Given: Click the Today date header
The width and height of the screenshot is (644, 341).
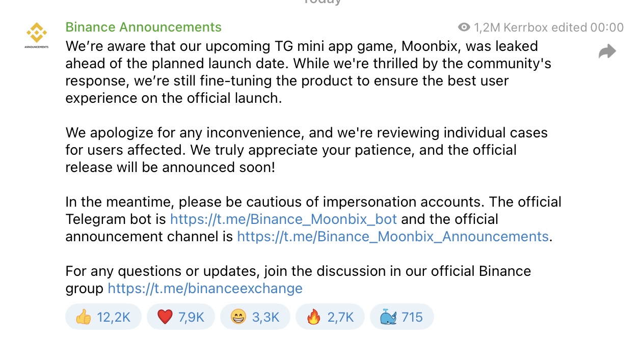Looking at the screenshot, I should [322, 2].
